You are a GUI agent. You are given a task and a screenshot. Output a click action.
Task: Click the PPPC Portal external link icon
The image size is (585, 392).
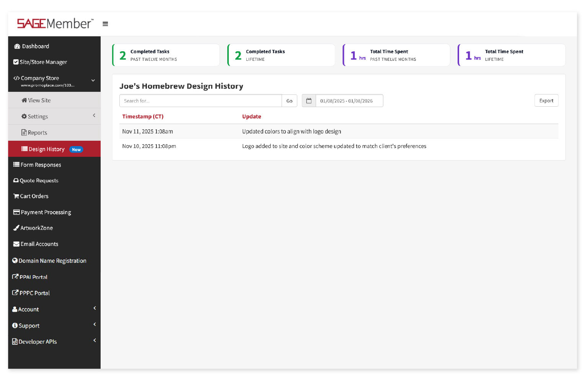pyautogui.click(x=15, y=293)
